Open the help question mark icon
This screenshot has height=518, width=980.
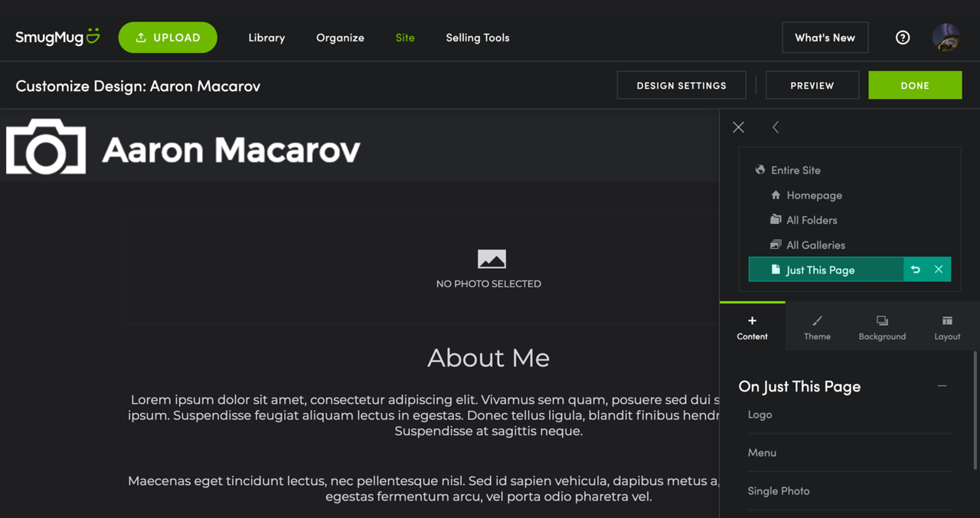pos(903,38)
